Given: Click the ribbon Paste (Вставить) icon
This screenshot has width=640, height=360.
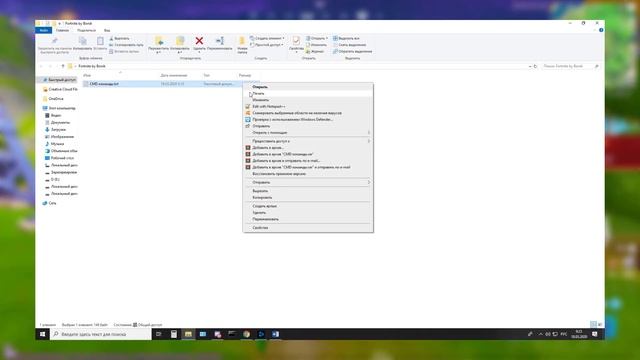Looking at the screenshot, I should point(100,41).
